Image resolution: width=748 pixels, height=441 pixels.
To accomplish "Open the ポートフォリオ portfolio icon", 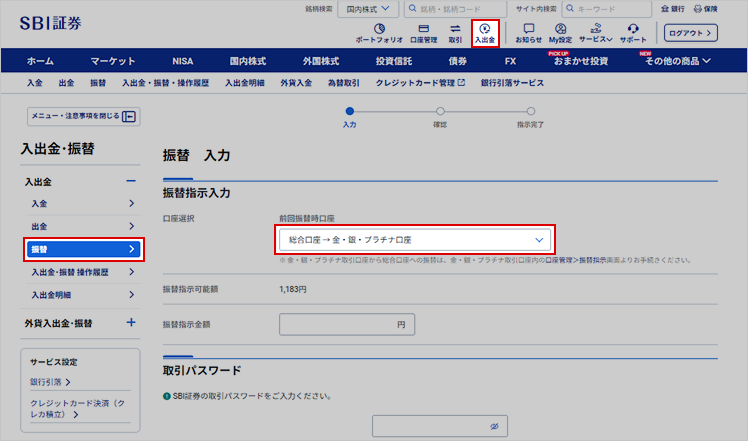I will coord(379,33).
